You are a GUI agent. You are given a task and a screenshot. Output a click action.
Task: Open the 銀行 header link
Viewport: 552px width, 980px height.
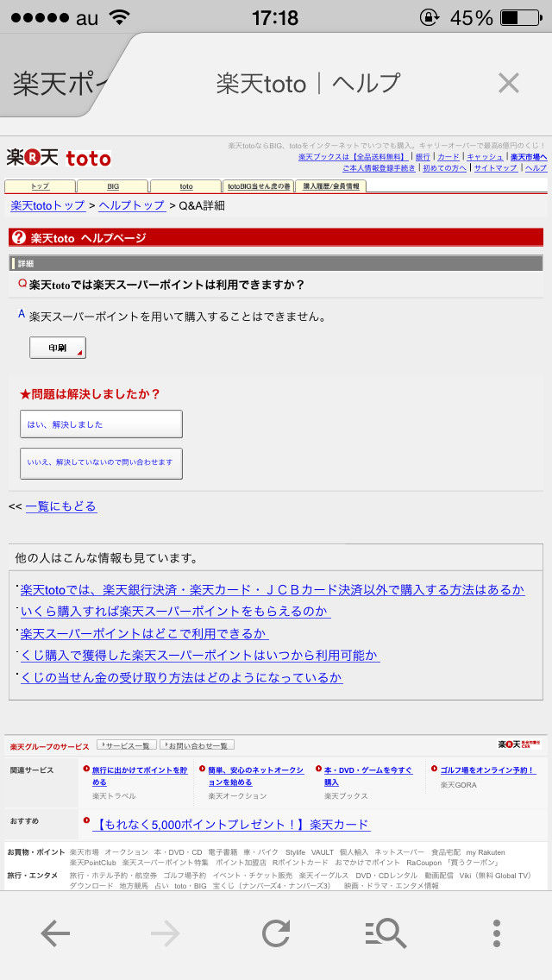423,157
